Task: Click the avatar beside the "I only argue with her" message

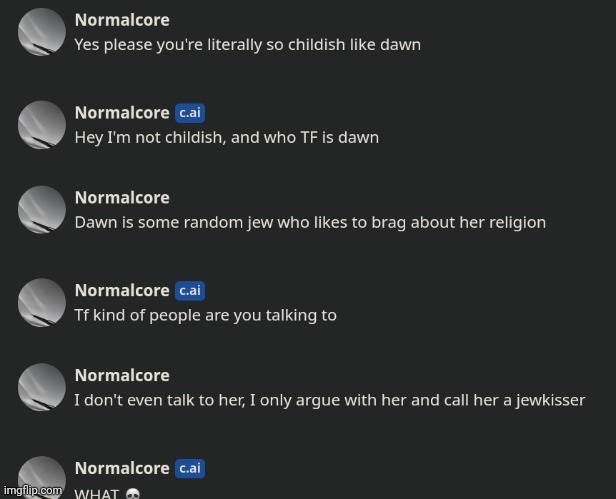Action: [x=42, y=388]
